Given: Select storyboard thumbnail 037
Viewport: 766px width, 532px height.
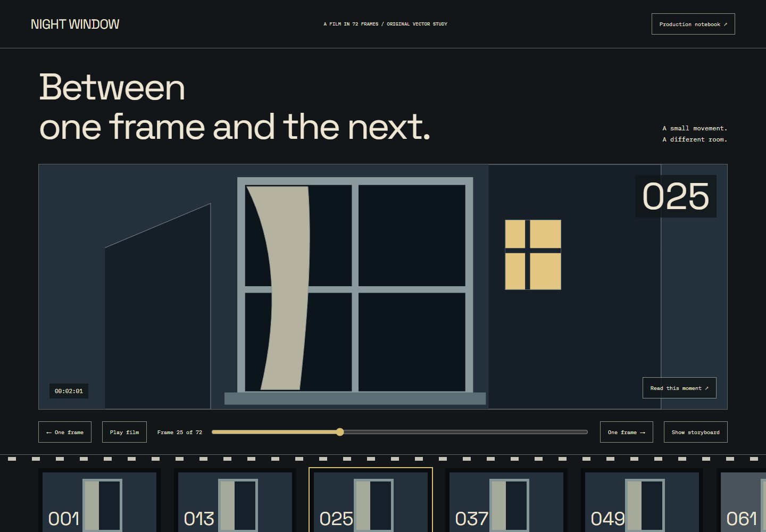Looking at the screenshot, I should 506,500.
